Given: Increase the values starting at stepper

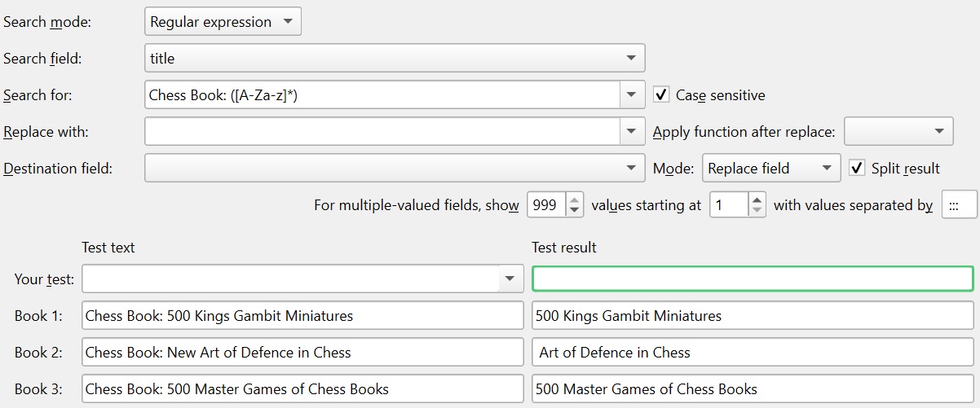Looking at the screenshot, I should pos(757,200).
